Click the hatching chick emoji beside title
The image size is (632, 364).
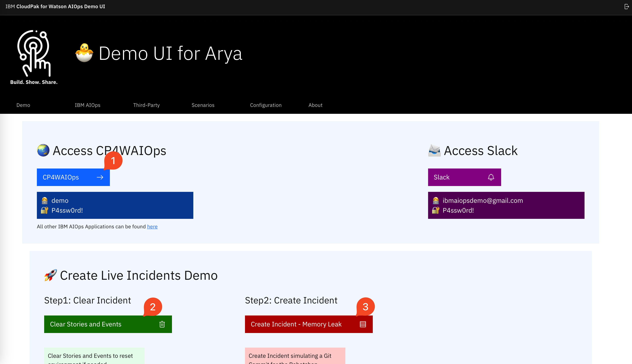(x=84, y=53)
